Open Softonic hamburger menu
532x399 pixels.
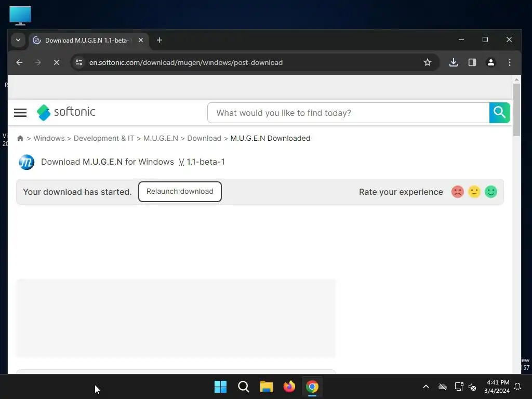coord(20,113)
